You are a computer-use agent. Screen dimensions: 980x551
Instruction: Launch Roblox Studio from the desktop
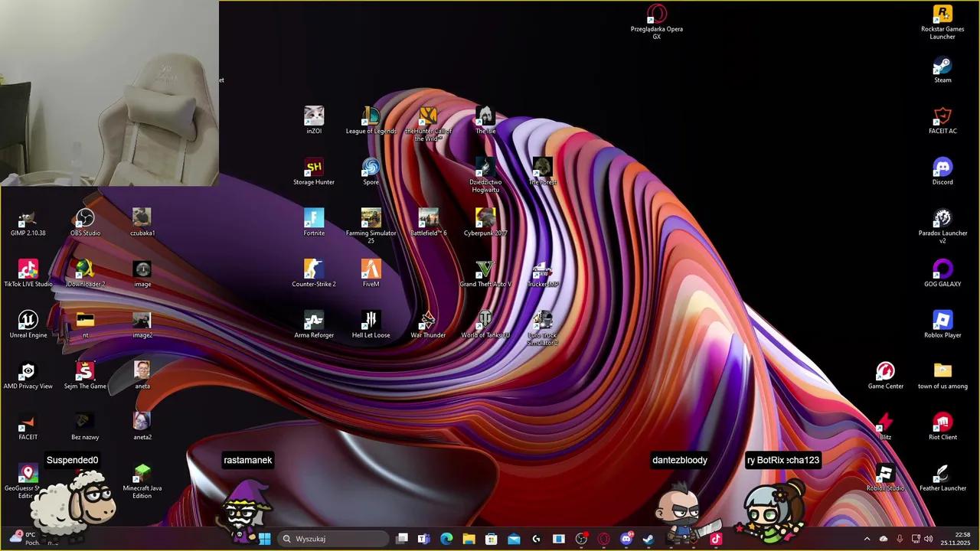886,478
